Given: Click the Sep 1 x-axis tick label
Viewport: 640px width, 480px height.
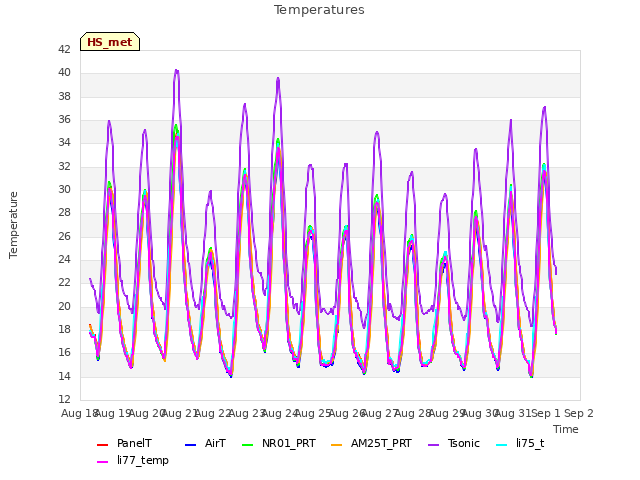Looking at the screenshot, I should (546, 413).
